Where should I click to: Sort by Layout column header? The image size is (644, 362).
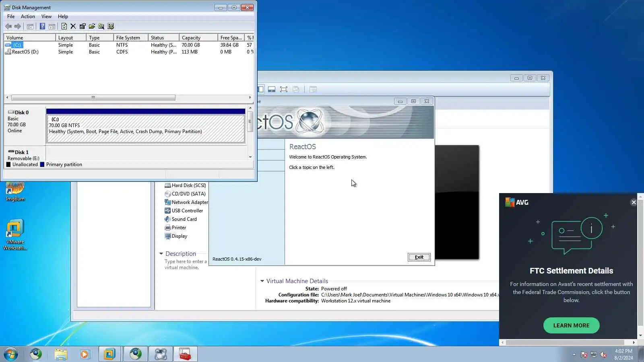(71, 37)
